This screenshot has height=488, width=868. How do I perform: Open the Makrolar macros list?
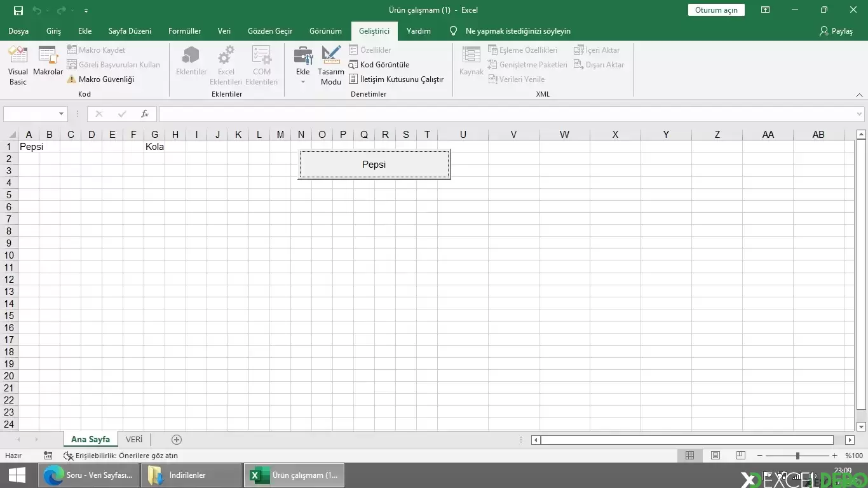click(48, 61)
